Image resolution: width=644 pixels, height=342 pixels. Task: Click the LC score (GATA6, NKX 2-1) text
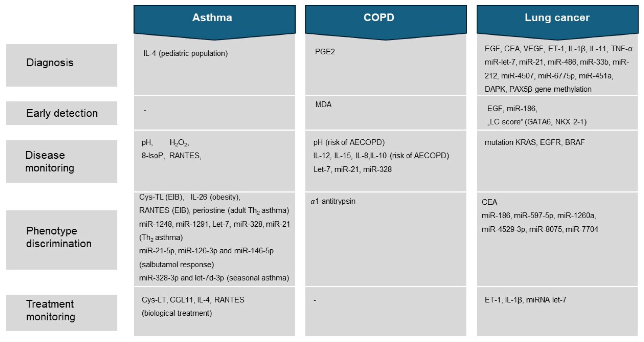pyautogui.click(x=537, y=122)
